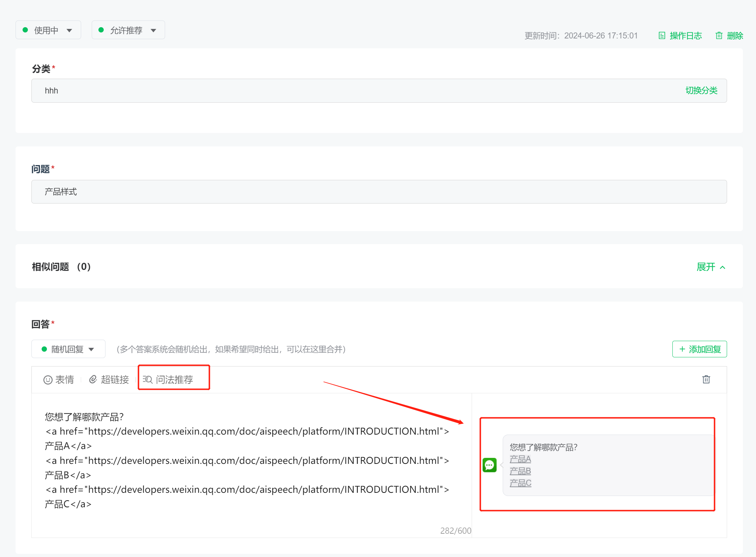Click the 分类 field showing hhh

pyautogui.click(x=379, y=91)
